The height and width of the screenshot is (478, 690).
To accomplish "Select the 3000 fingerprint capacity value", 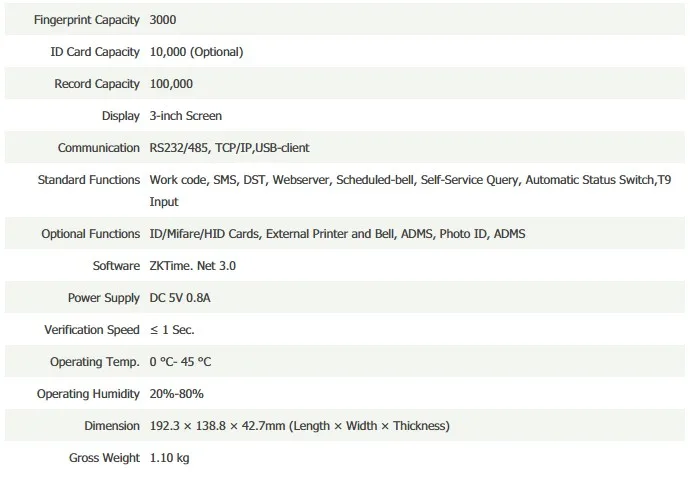I will (x=163, y=20).
